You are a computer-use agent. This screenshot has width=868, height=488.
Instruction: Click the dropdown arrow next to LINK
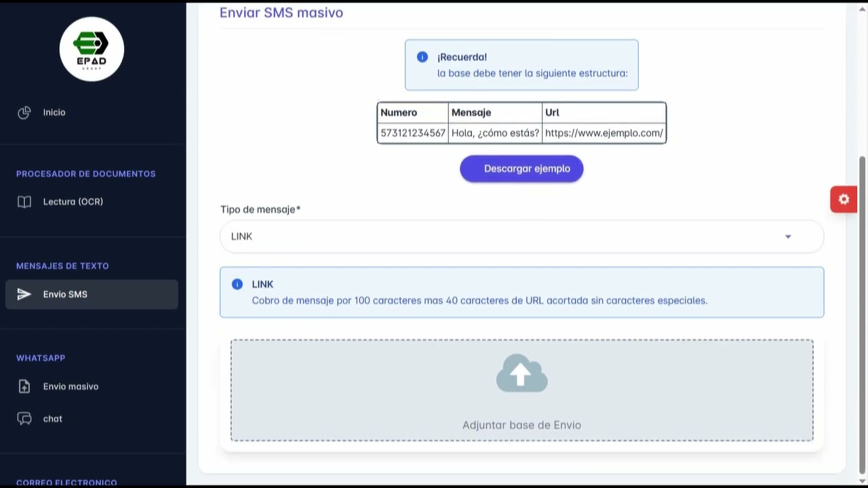(x=788, y=237)
